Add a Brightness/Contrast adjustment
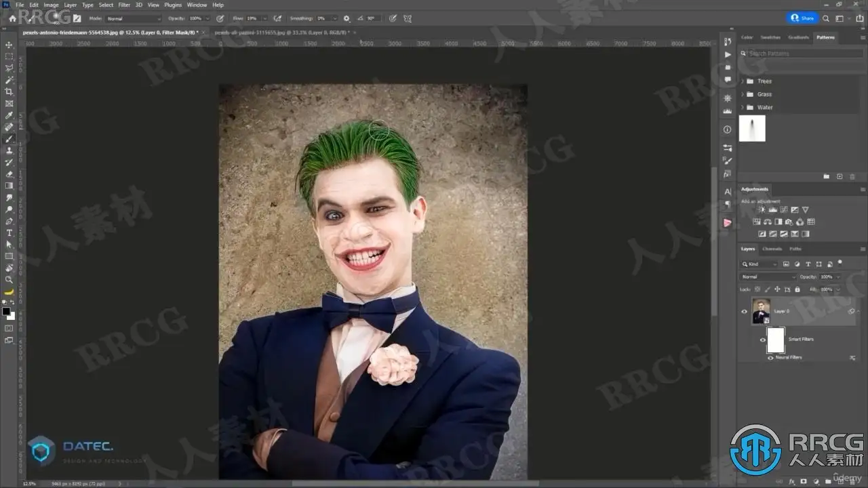 (x=761, y=210)
